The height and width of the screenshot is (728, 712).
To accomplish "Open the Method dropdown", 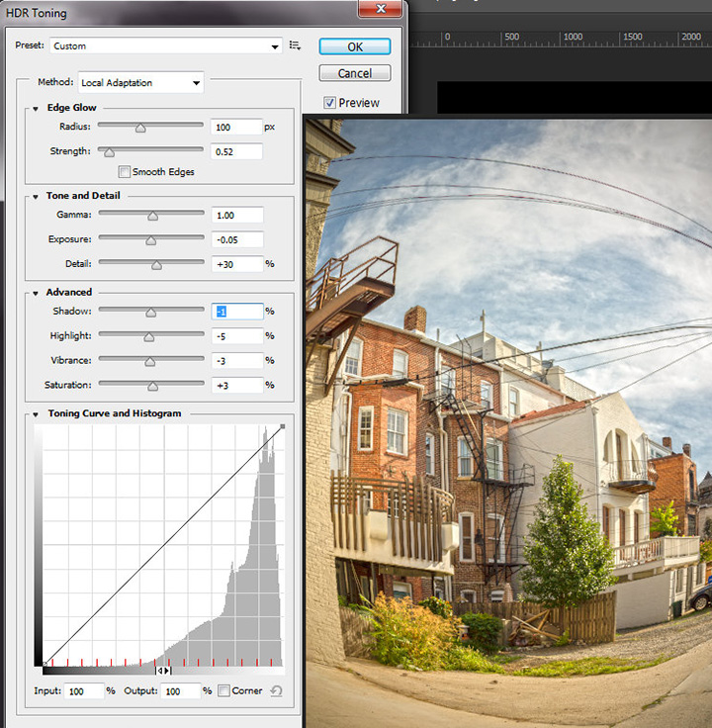I will [140, 83].
